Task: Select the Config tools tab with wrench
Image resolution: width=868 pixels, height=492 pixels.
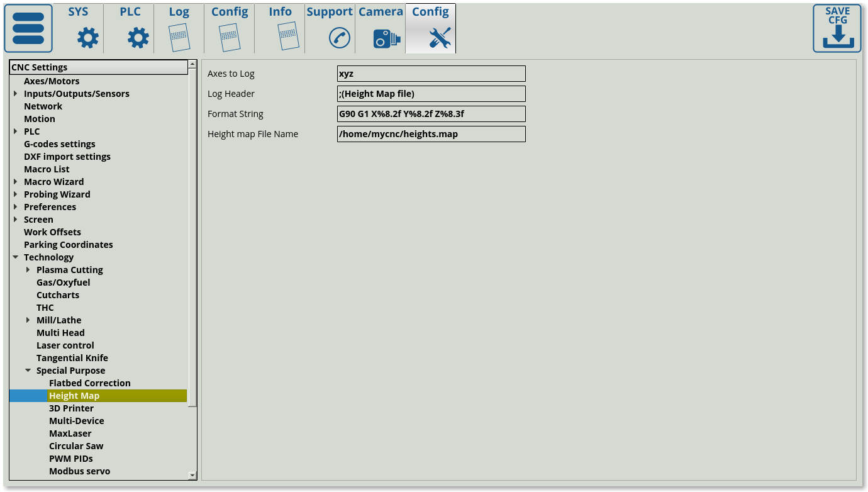Action: 431,28
